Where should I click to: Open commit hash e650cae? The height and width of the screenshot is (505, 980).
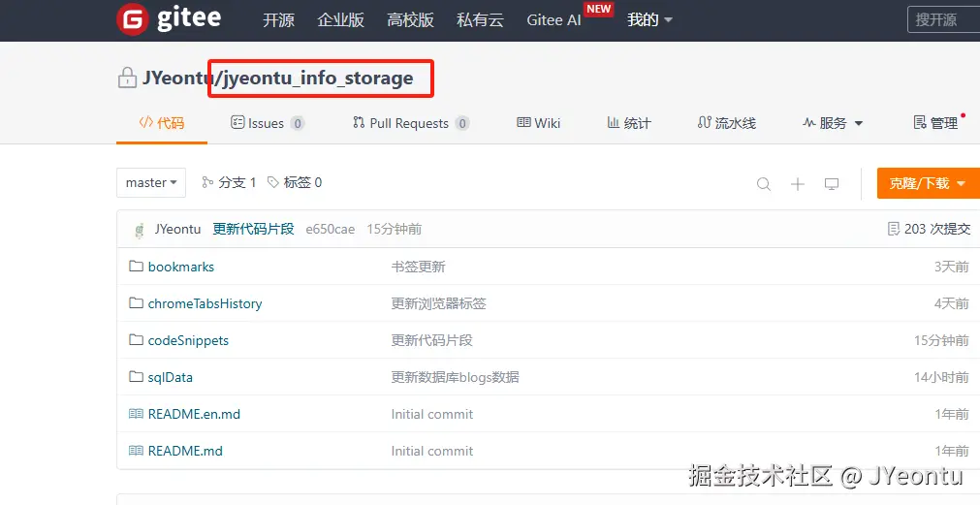point(330,230)
